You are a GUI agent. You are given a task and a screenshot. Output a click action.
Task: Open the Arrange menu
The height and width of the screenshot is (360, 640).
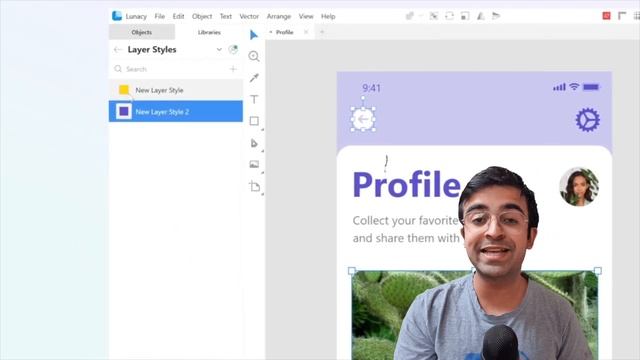tap(279, 16)
